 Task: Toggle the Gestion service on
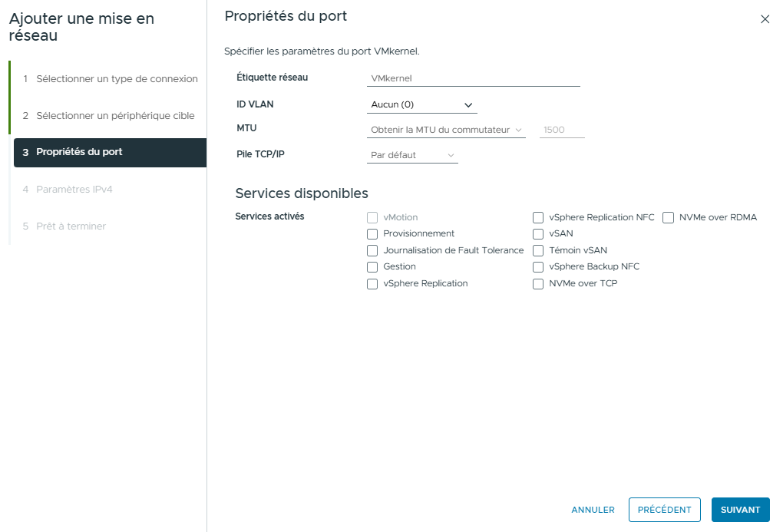point(372,266)
